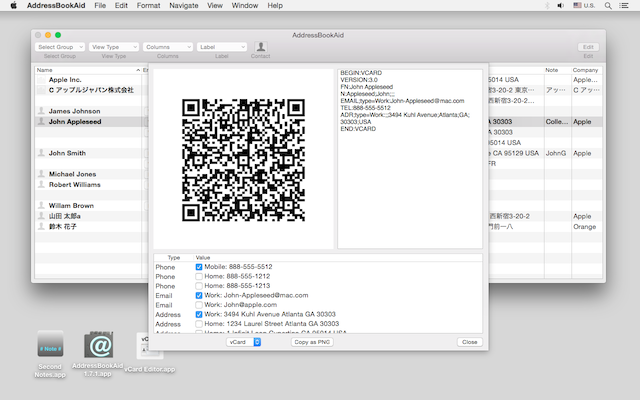Click the U.S. input source flag

pyautogui.click(x=577, y=5)
